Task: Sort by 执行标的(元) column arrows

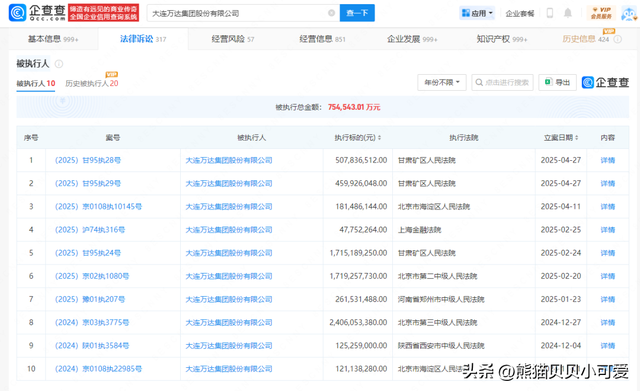Action: (380, 138)
